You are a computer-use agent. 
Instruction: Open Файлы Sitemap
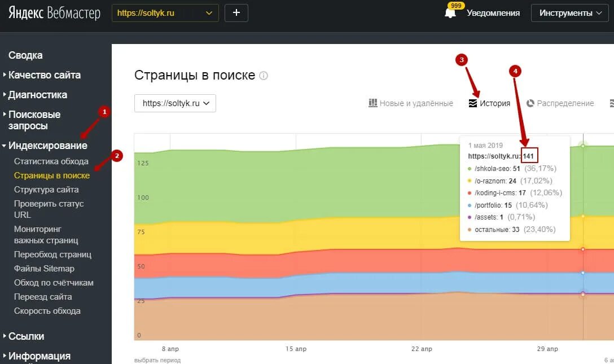(x=44, y=269)
